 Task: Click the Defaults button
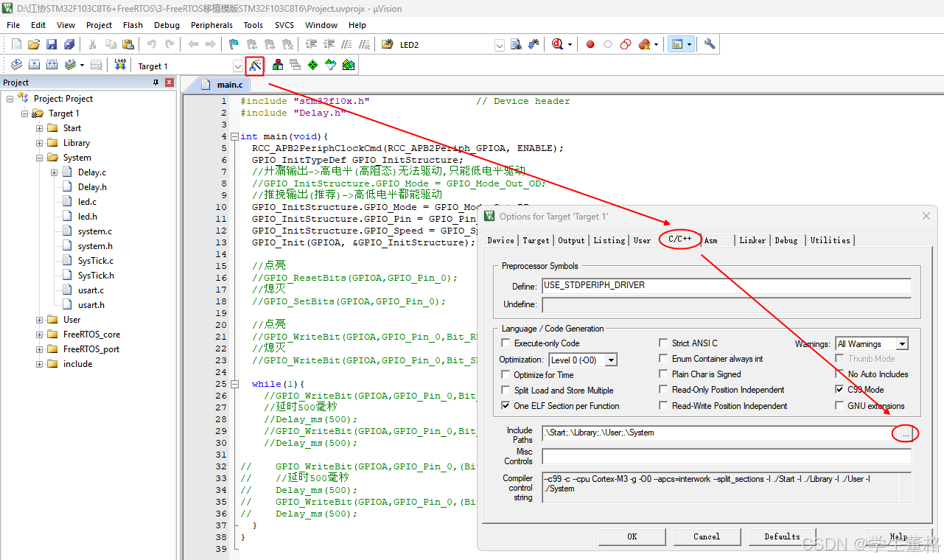[x=782, y=536]
